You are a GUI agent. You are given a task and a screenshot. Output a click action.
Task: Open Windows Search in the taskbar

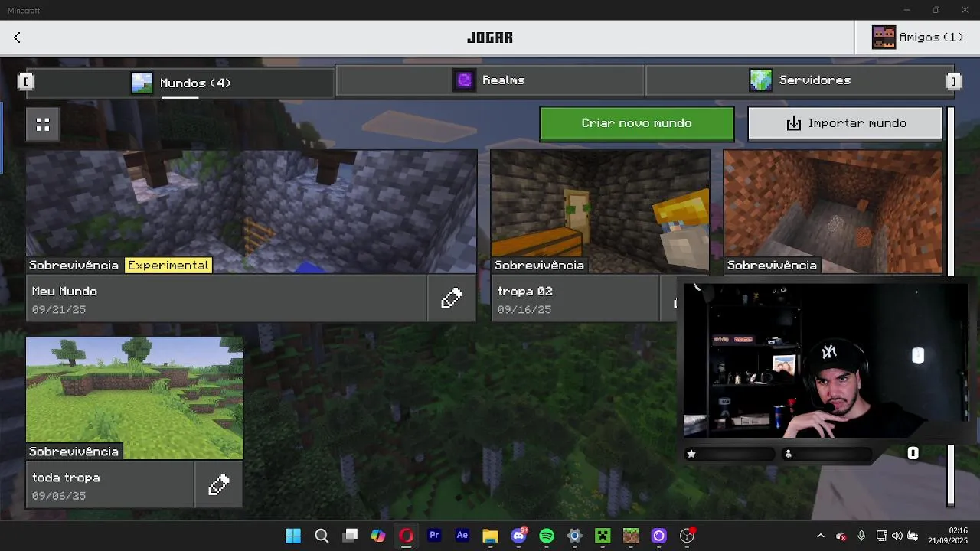[x=322, y=536]
